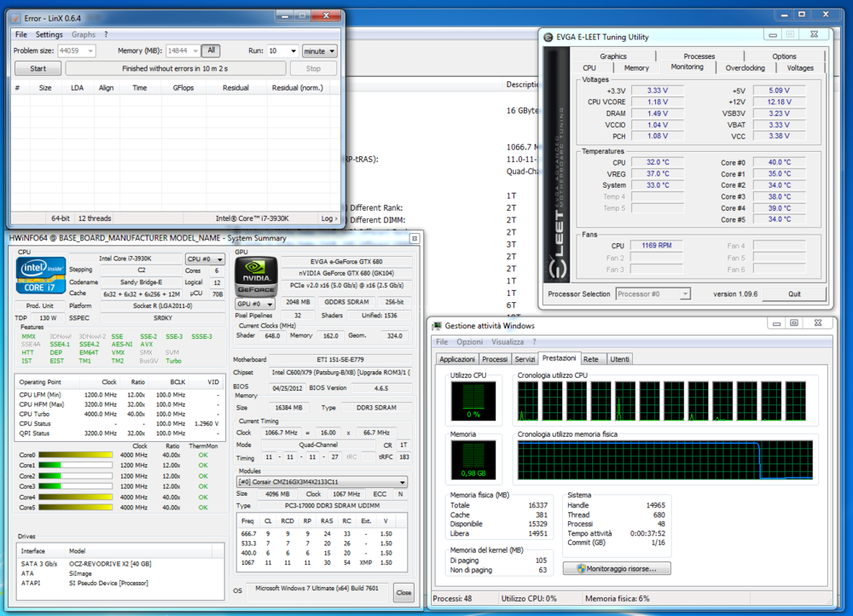Screen dimensions: 853x616
Task: Click the shield icon on Monitoraggio risorse
Action: [581, 569]
